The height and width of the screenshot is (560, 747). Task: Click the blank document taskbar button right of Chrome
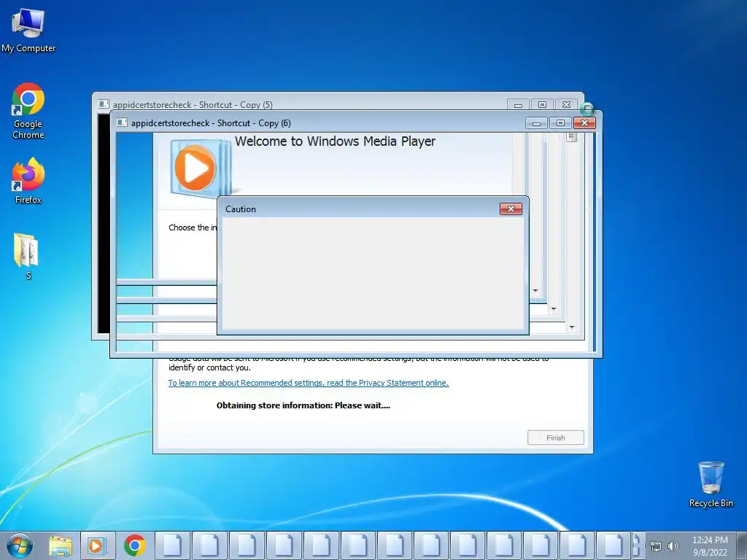pyautogui.click(x=172, y=545)
